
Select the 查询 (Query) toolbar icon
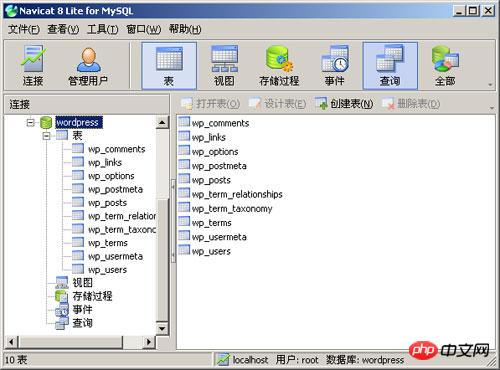[390, 66]
